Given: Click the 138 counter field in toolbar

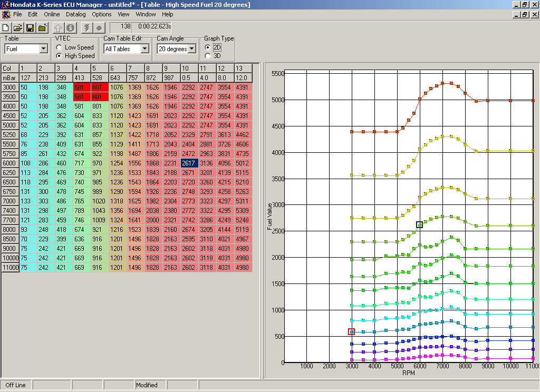Looking at the screenshot, I should click(x=120, y=26).
